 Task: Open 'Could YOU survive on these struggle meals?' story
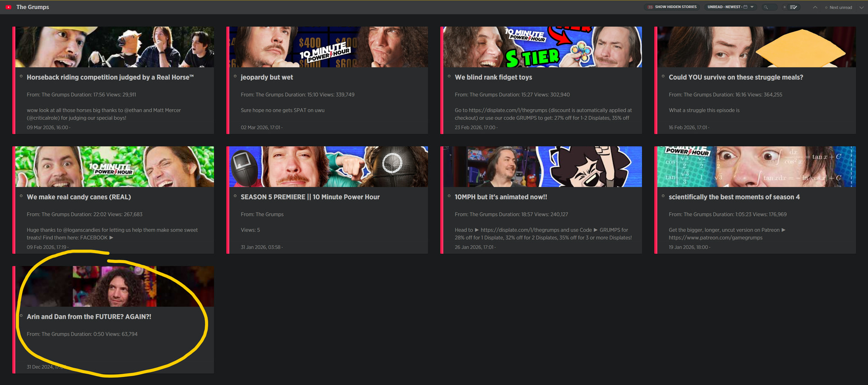tap(736, 77)
